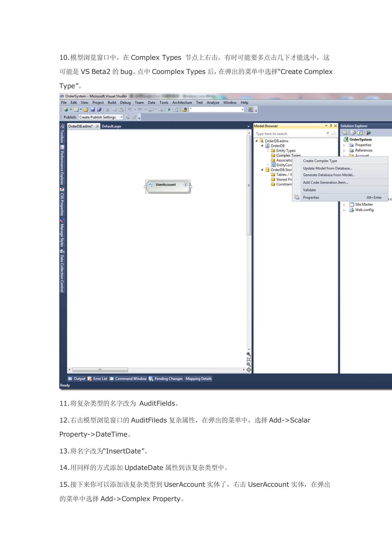Click the designer vertical scrollbar thumb
392x555 pixels.
[249, 185]
